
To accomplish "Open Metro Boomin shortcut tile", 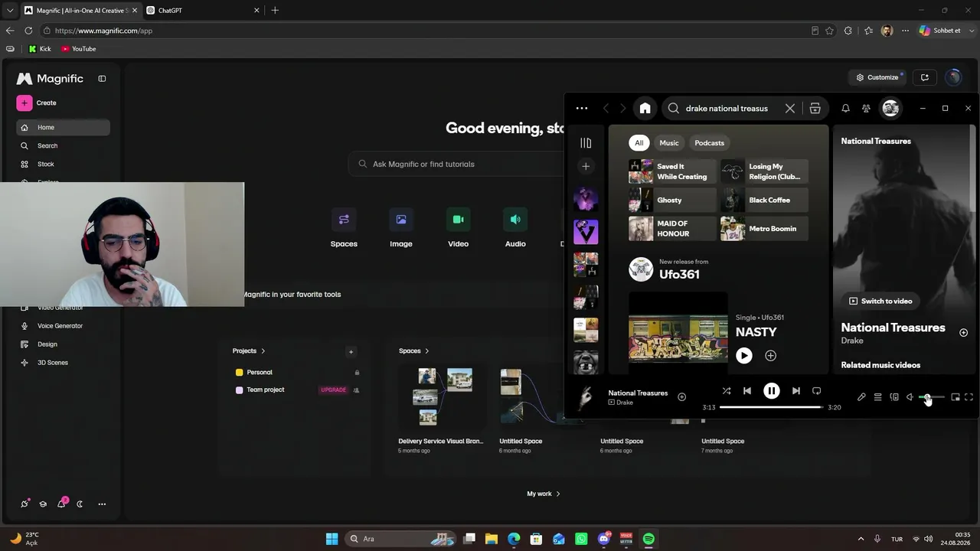I will (x=764, y=229).
